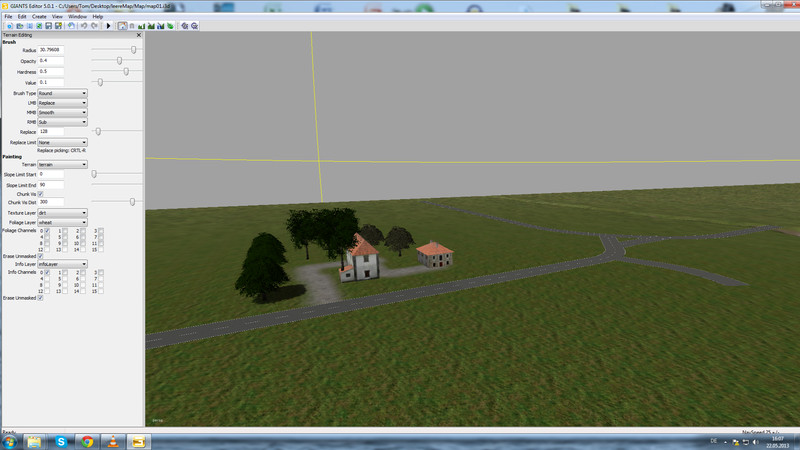Click the Save toolbar icon
800x450 pixels.
point(48,26)
